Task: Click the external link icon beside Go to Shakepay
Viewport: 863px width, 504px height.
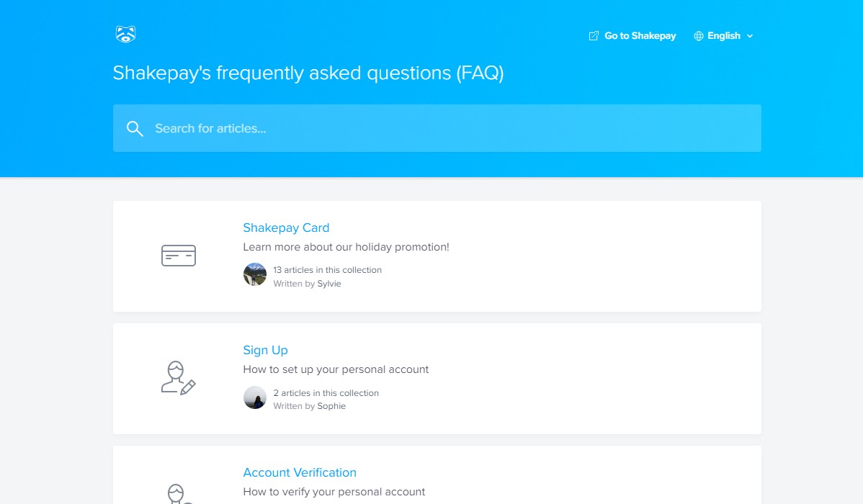Action: coord(594,36)
